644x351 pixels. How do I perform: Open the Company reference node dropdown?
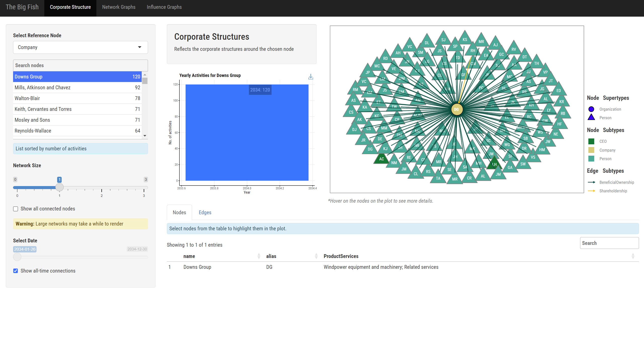[x=80, y=47]
